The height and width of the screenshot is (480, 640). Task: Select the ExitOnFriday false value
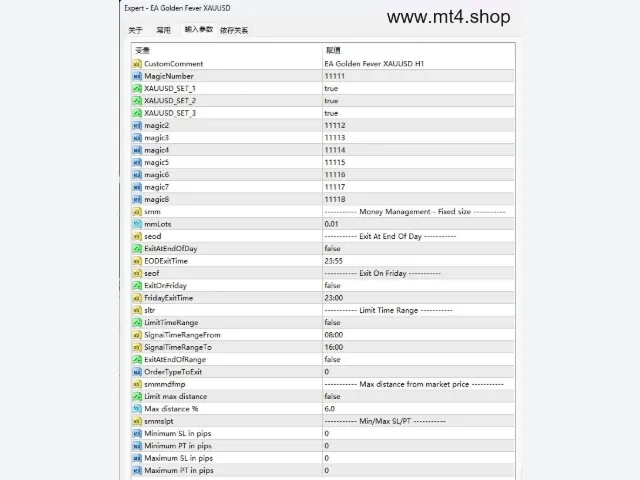coord(332,285)
